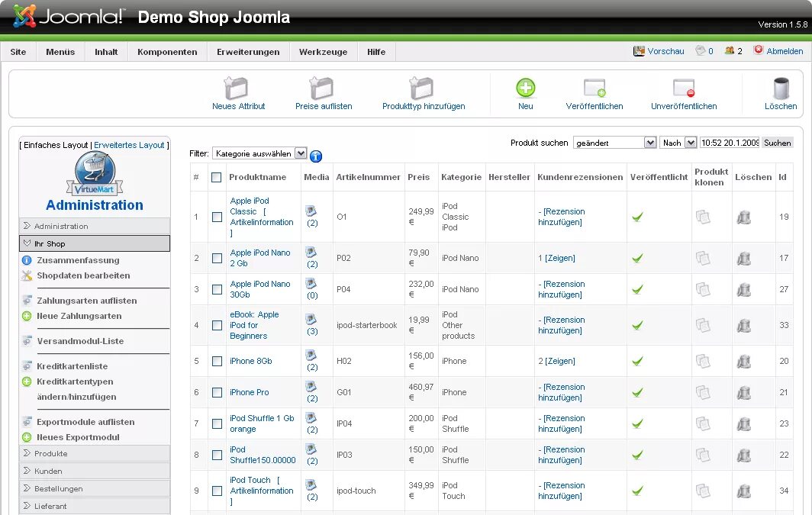Expand the Administration sidebar section
The height and width of the screenshot is (515, 812).
[x=95, y=226]
